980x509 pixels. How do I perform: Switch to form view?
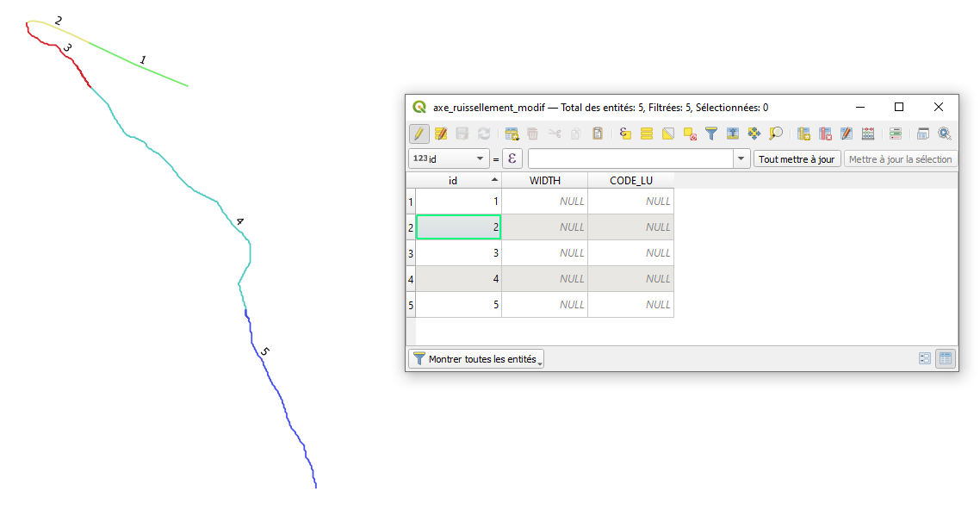(925, 359)
